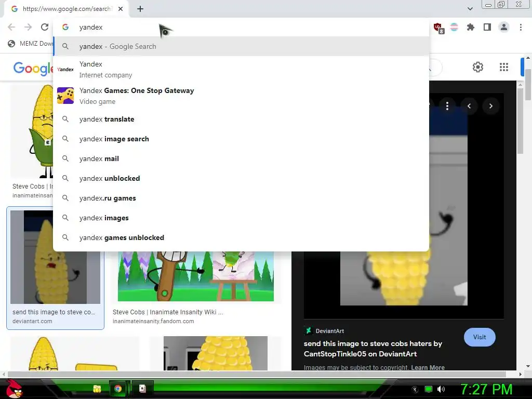Click the striped flag extension icon

[454, 27]
